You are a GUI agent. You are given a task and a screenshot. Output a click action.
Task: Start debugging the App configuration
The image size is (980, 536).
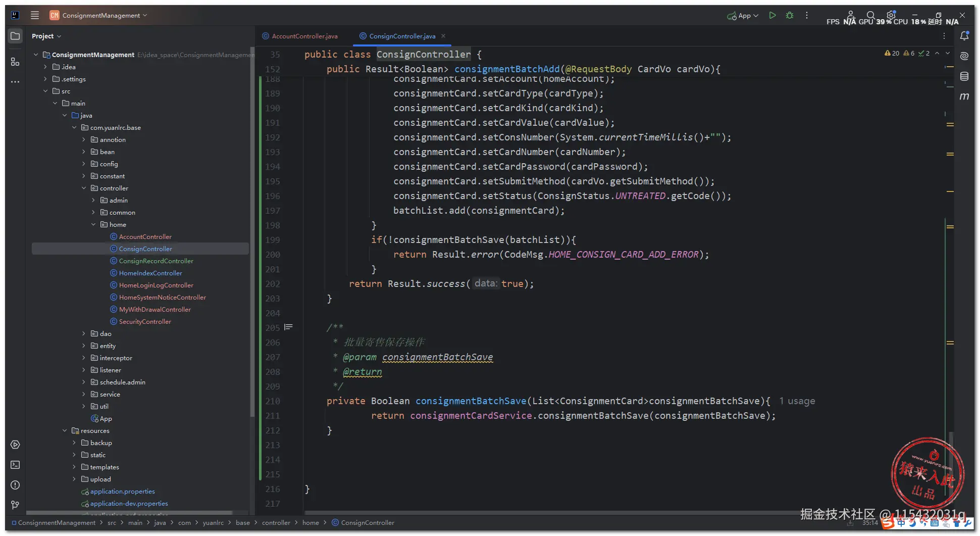[x=790, y=15]
